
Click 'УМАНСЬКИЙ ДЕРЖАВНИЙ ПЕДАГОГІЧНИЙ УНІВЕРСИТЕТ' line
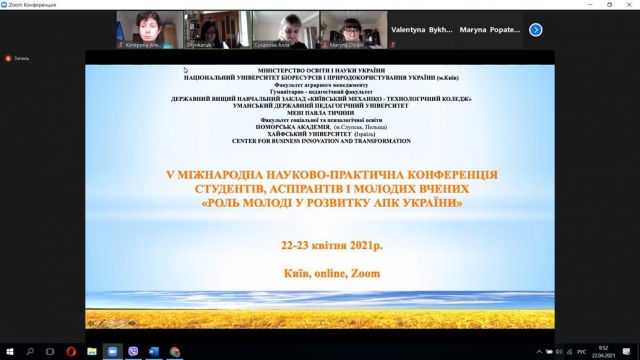(320, 106)
